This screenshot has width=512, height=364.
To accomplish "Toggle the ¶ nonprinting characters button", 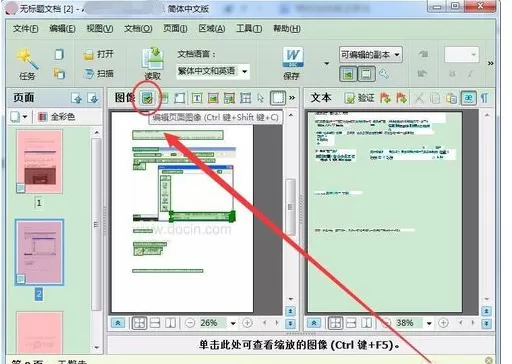I will point(485,98).
